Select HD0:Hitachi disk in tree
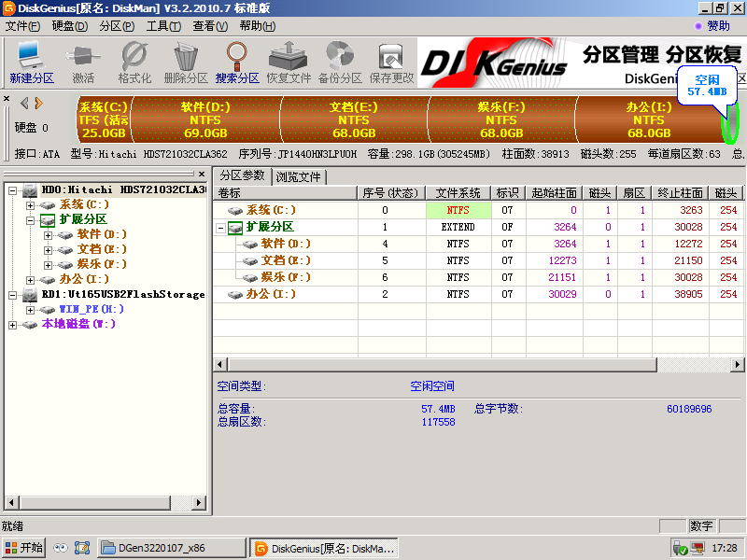Screen dimensions: 747x560 pos(124,190)
